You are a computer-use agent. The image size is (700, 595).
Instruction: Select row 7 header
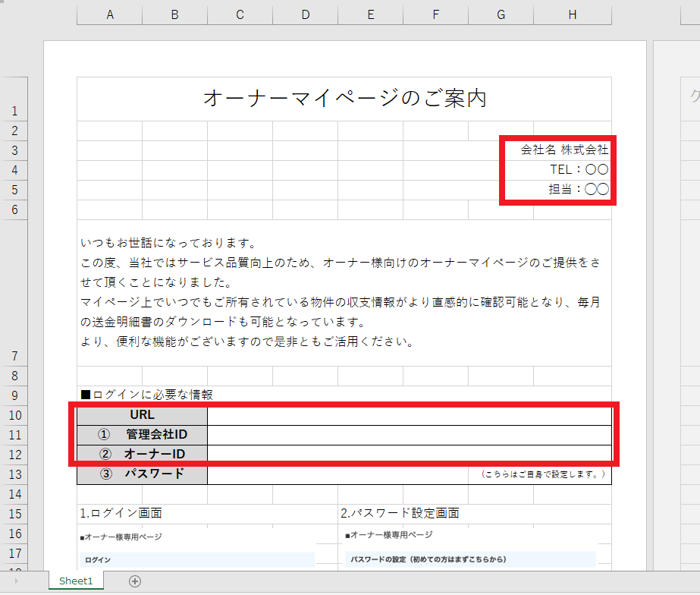coord(14,356)
